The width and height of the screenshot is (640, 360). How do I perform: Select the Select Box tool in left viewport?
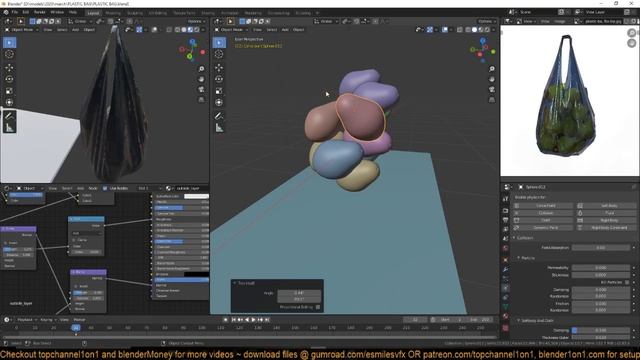[x=9, y=42]
